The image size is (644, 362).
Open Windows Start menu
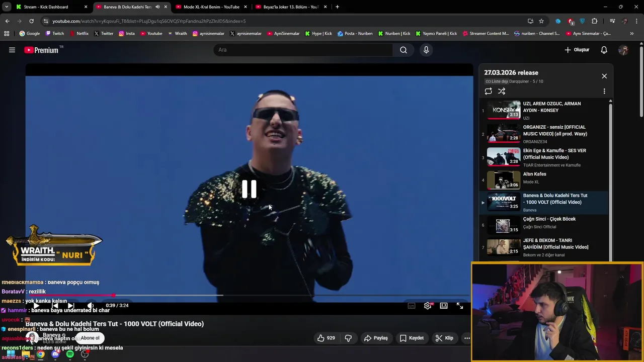click(x=11, y=354)
